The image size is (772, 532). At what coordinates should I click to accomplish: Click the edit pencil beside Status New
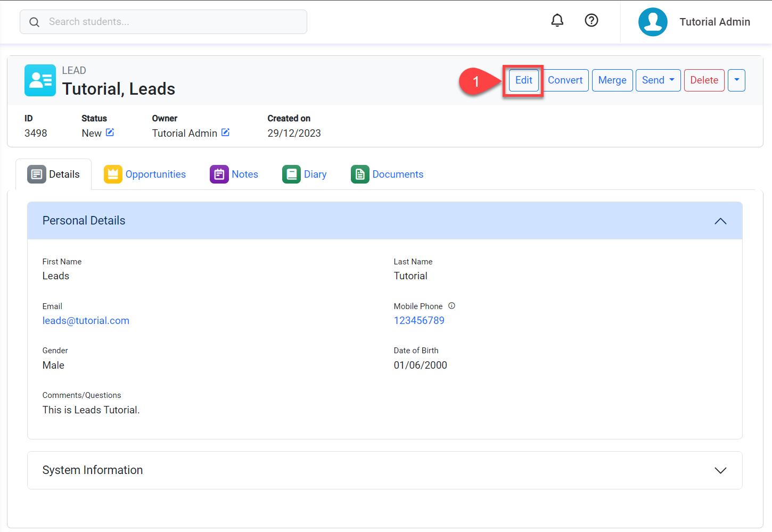tap(110, 132)
